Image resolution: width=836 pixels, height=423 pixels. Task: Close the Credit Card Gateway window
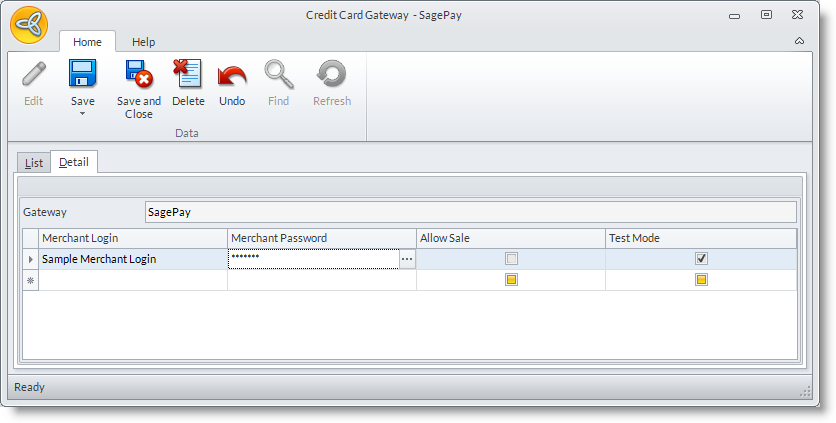798,15
